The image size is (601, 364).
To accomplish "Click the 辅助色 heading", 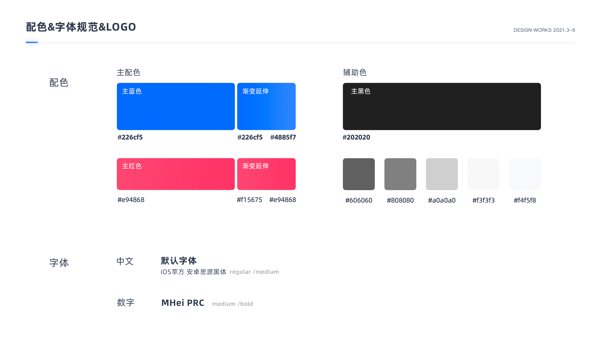I will coord(355,72).
